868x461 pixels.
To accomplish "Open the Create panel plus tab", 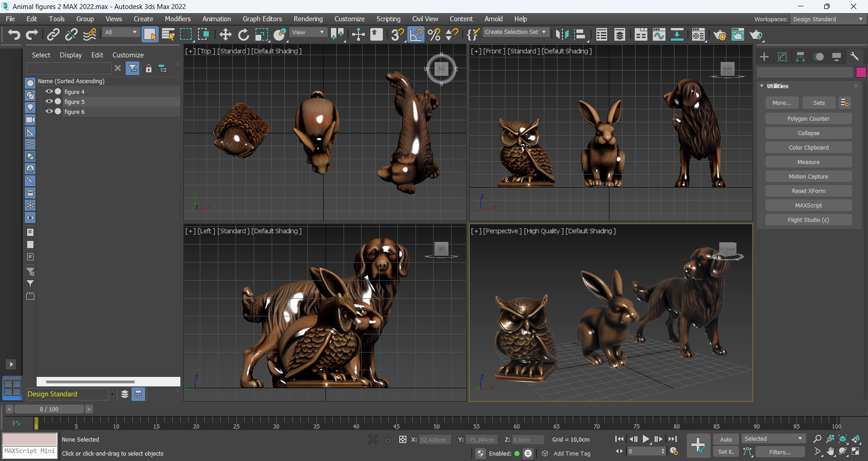I will coord(764,56).
